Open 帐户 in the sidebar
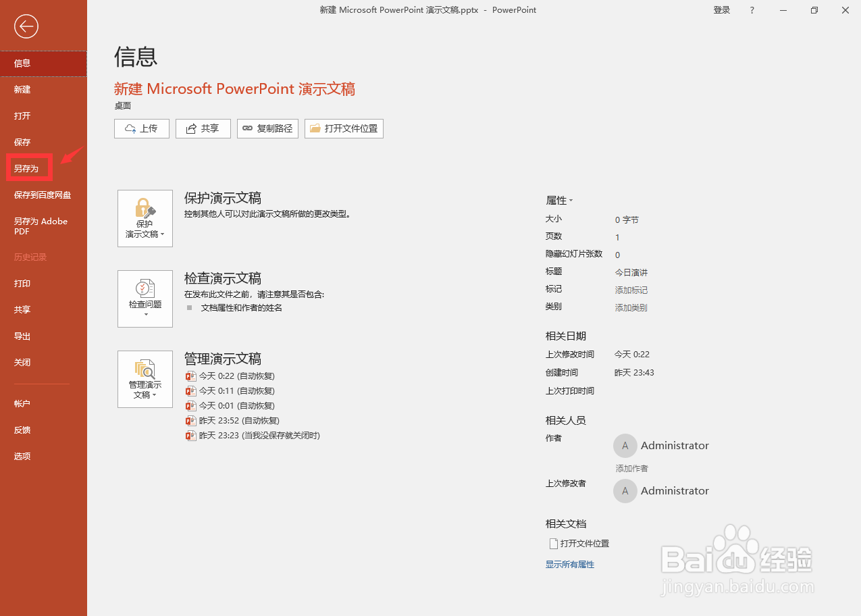 [x=43, y=404]
